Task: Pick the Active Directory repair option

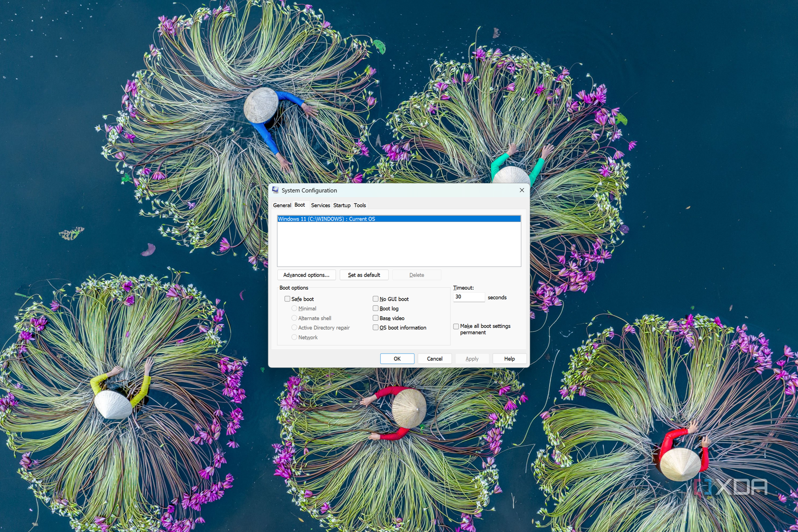Action: pyautogui.click(x=294, y=327)
